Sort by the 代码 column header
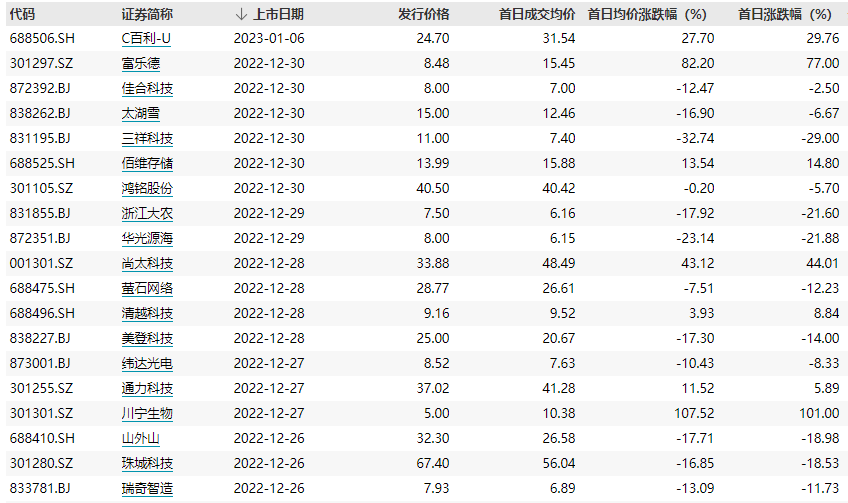This screenshot has height=503, width=848. click(x=22, y=15)
